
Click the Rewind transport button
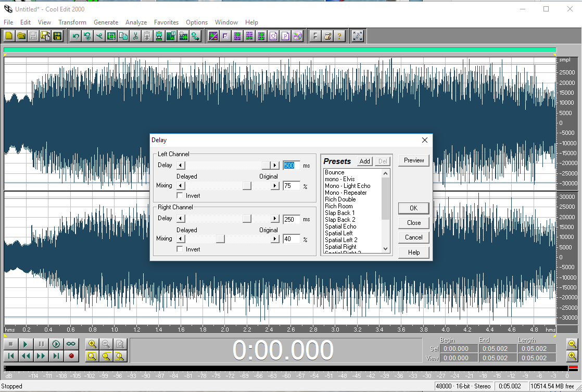(x=26, y=356)
